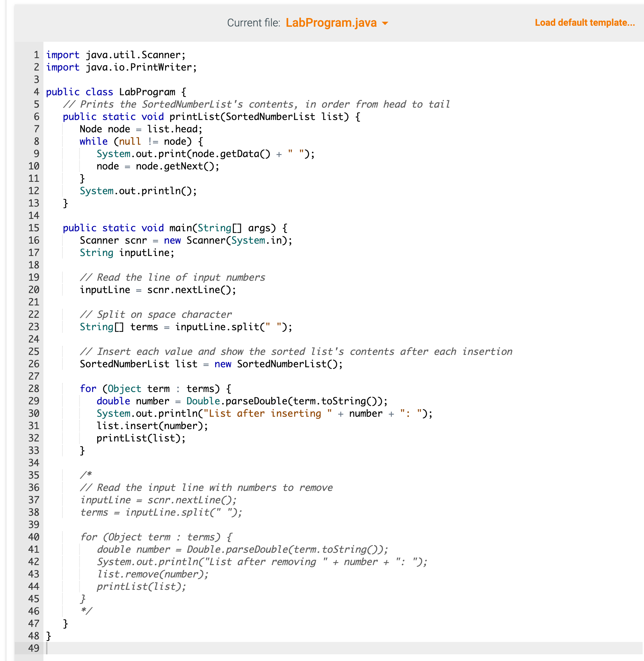Click the word printList on line 6
The width and height of the screenshot is (644, 661).
click(x=194, y=117)
